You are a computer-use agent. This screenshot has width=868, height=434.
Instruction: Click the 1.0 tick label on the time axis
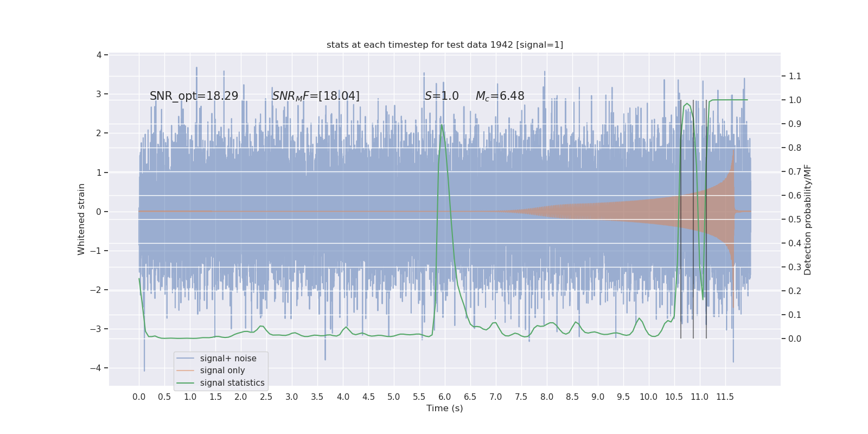(x=190, y=397)
